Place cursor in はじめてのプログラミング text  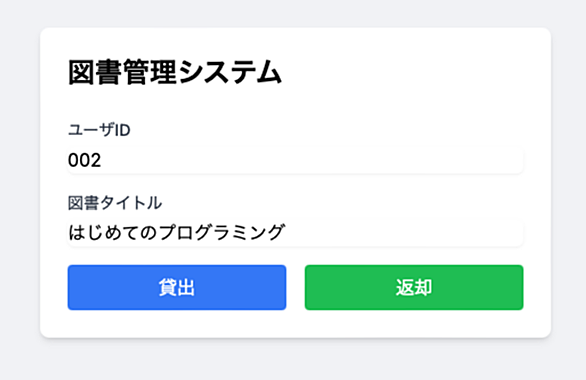[177, 232]
